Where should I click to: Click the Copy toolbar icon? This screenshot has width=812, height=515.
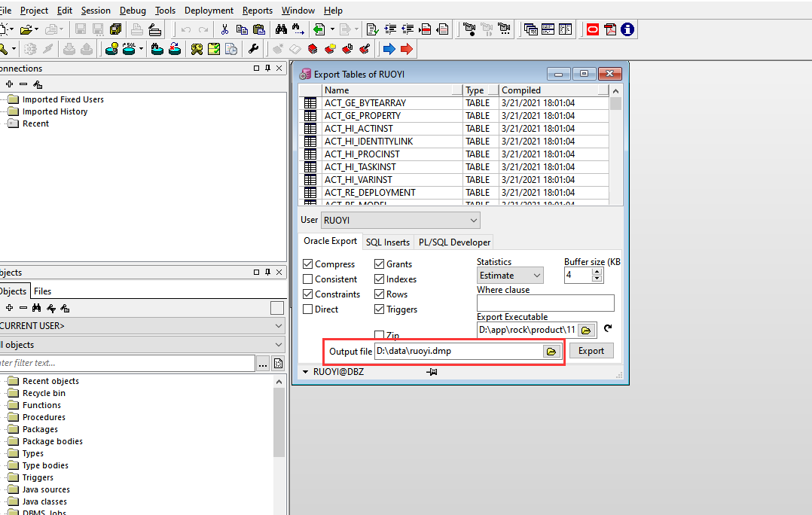tap(242, 29)
